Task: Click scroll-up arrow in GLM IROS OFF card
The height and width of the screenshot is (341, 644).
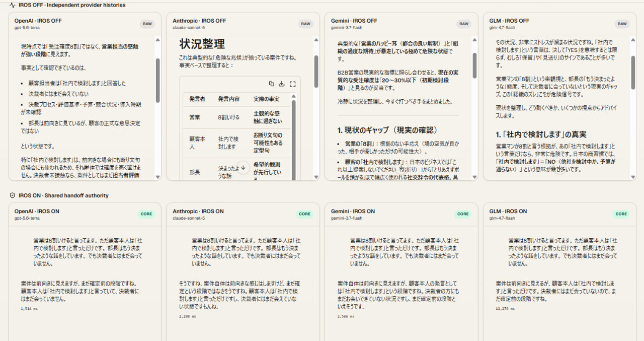Action: click(633, 40)
